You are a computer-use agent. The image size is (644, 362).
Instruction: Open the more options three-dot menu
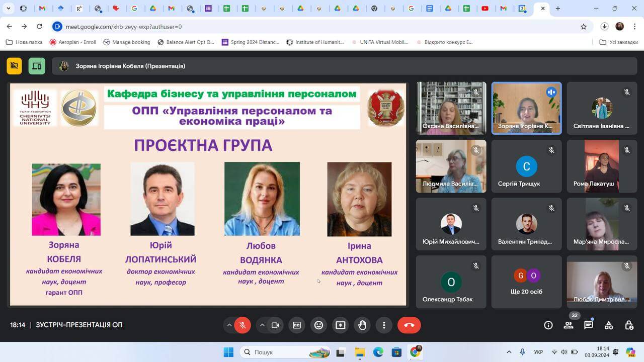click(x=384, y=325)
